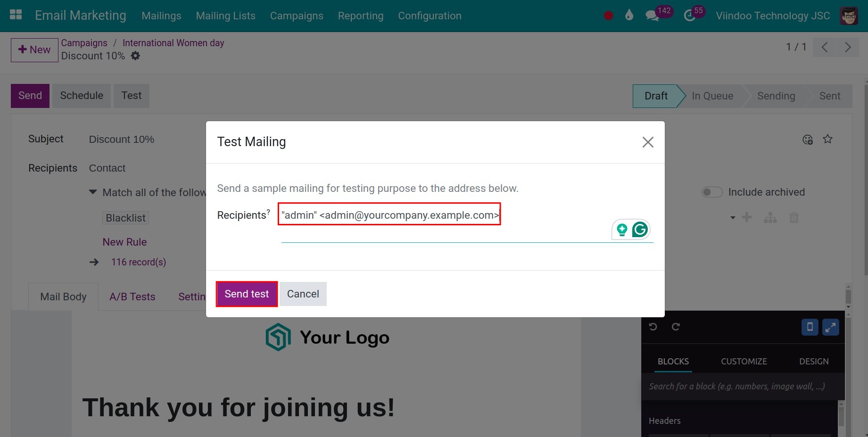868x437 pixels.
Task: Redo change in the mail editor
Action: coord(676,327)
